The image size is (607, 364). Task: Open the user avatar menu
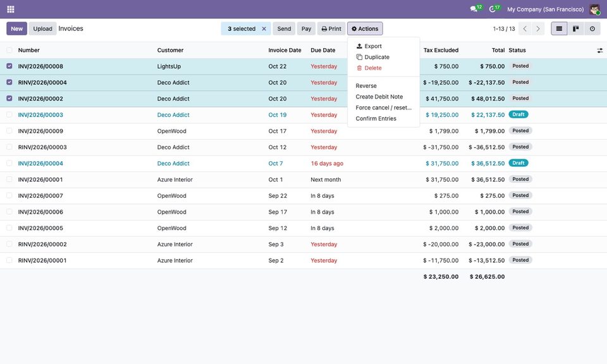(x=594, y=9)
